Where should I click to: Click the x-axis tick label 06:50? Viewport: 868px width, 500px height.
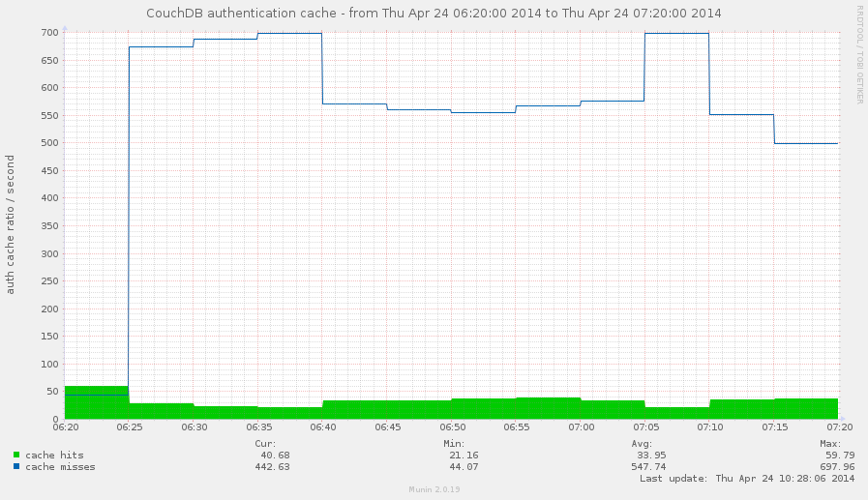452,427
